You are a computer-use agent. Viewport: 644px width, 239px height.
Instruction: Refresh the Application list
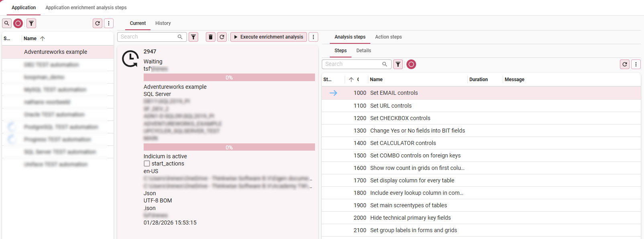[x=98, y=23]
